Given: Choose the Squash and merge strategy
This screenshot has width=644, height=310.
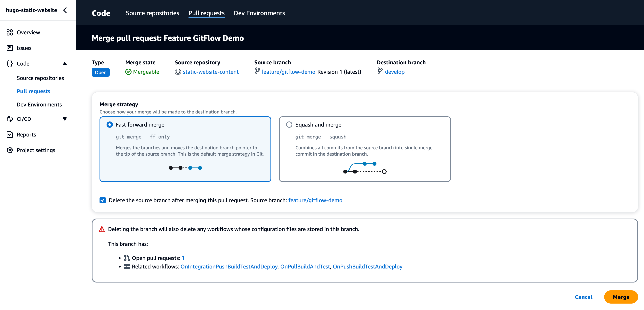Looking at the screenshot, I should (x=289, y=124).
